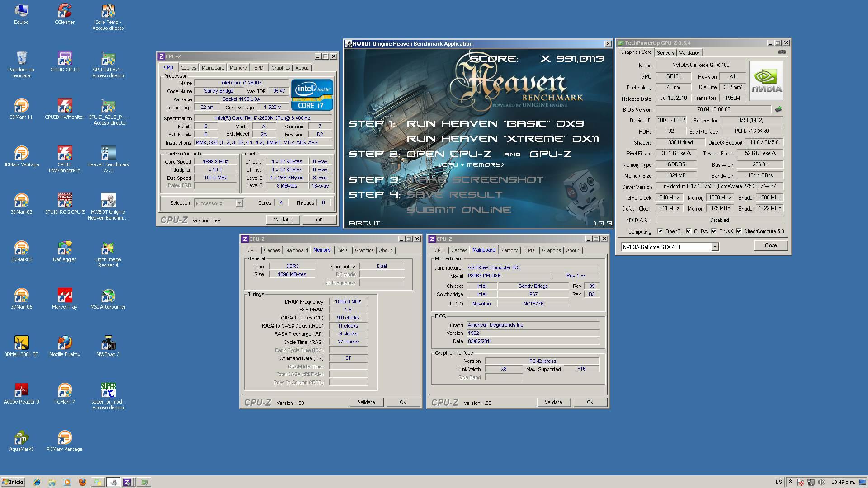Click Run Heaven "Xtreme" DX11
The image size is (868, 488).
(503, 139)
